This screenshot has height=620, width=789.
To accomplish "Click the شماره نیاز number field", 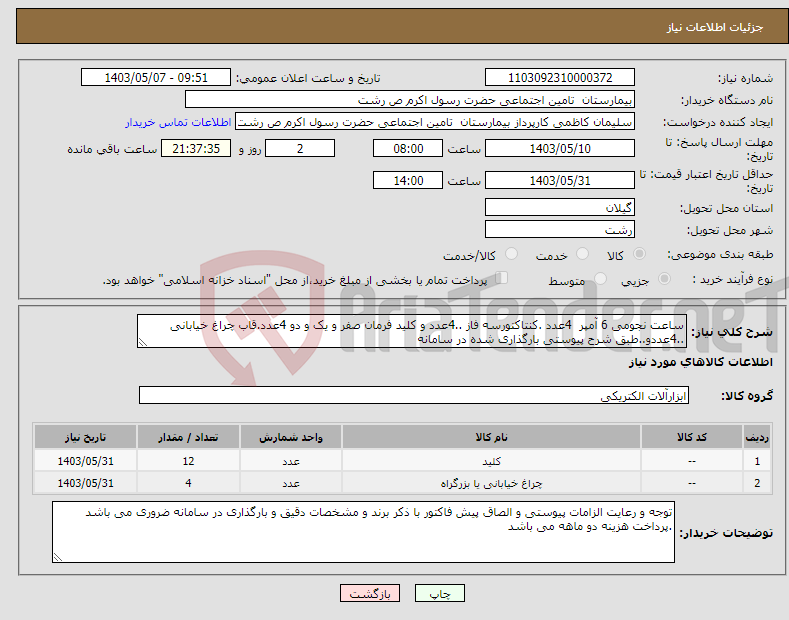I will 560,78.
